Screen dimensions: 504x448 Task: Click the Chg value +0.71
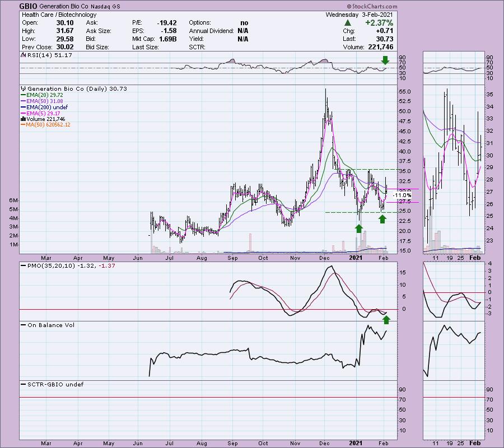(x=384, y=31)
